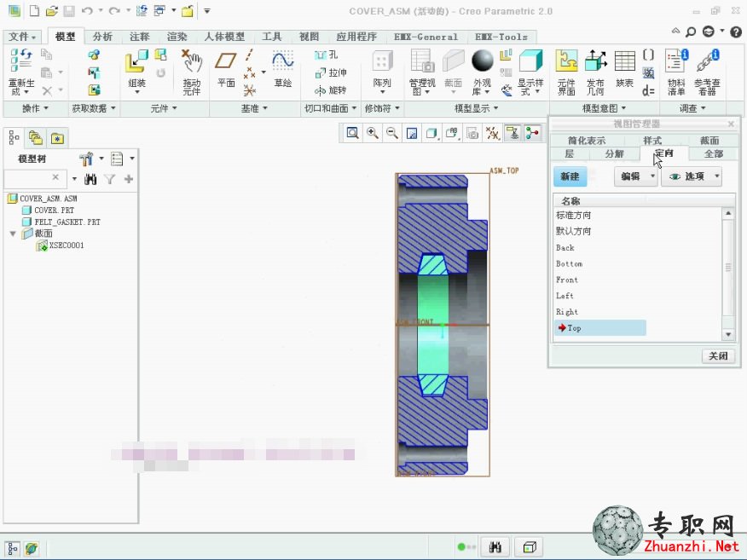Viewport: 747px width, 560px height.
Task: Click the orientation list scrollbar down arrow
Action: coord(728,334)
